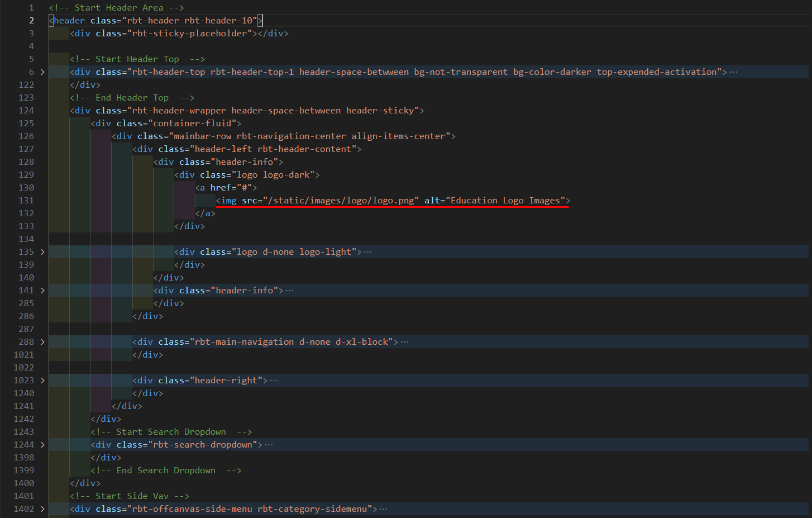Click the 'Start Header Top' comment
The width and height of the screenshot is (812, 518).
tap(137, 59)
